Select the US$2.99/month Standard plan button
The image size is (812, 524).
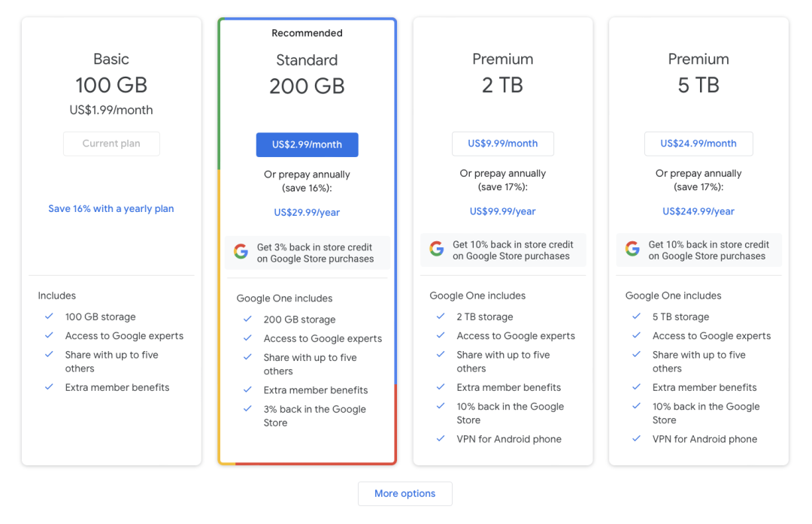307,144
